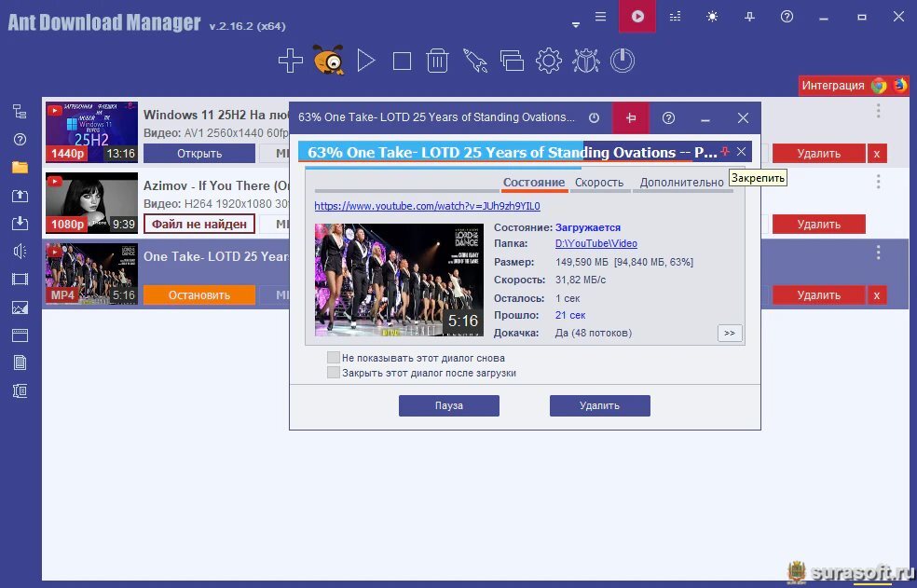Expand details with the >> button
This screenshot has height=588, width=917.
pos(730,333)
